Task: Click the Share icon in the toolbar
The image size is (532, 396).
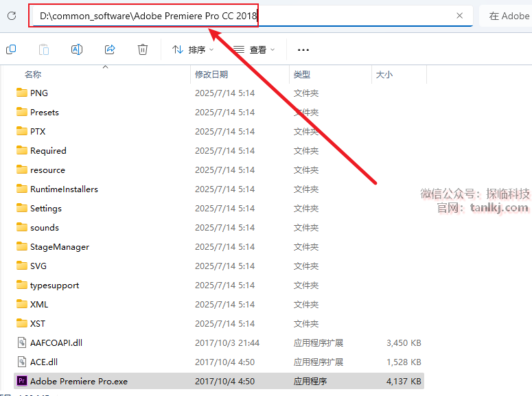Action: [110, 49]
